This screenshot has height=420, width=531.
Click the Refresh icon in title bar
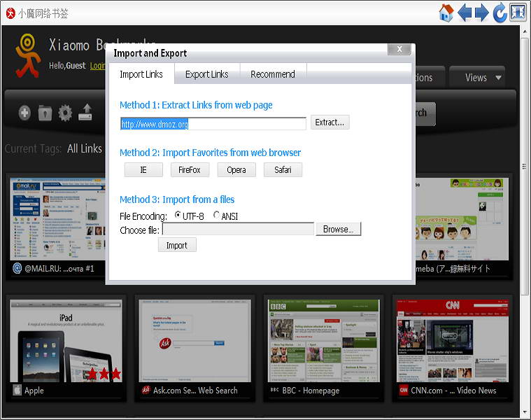[500, 13]
